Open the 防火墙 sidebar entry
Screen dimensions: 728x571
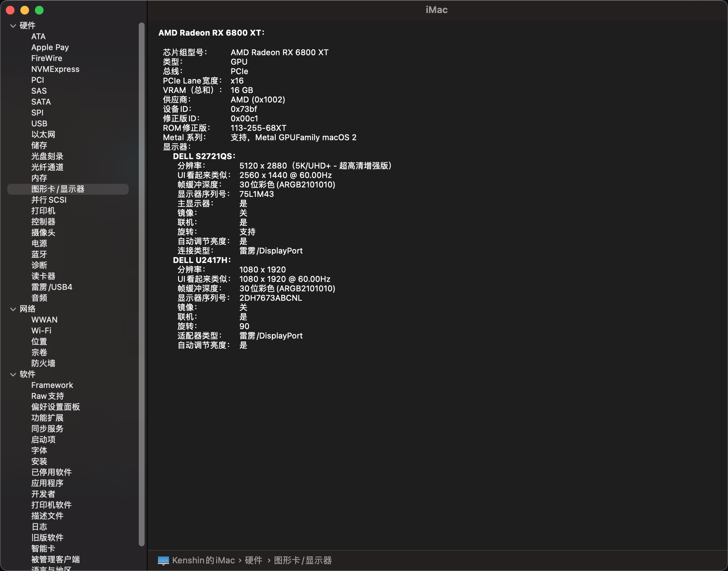(43, 364)
